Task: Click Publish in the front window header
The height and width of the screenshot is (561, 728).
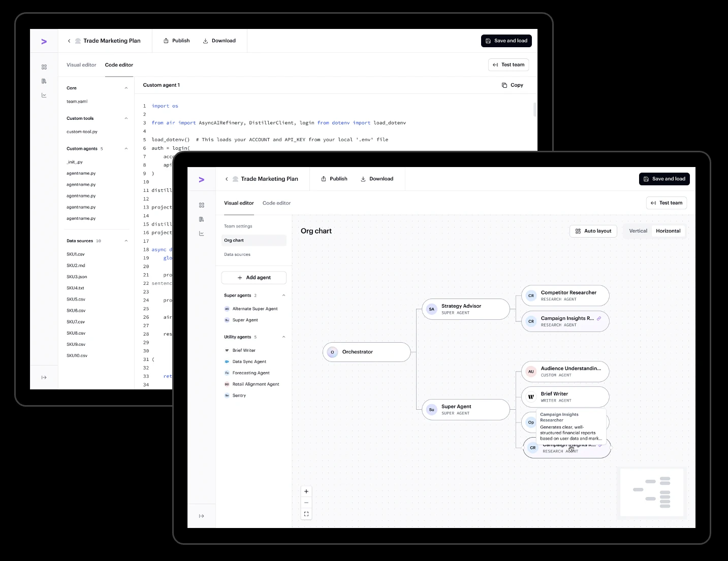Action: coord(334,179)
